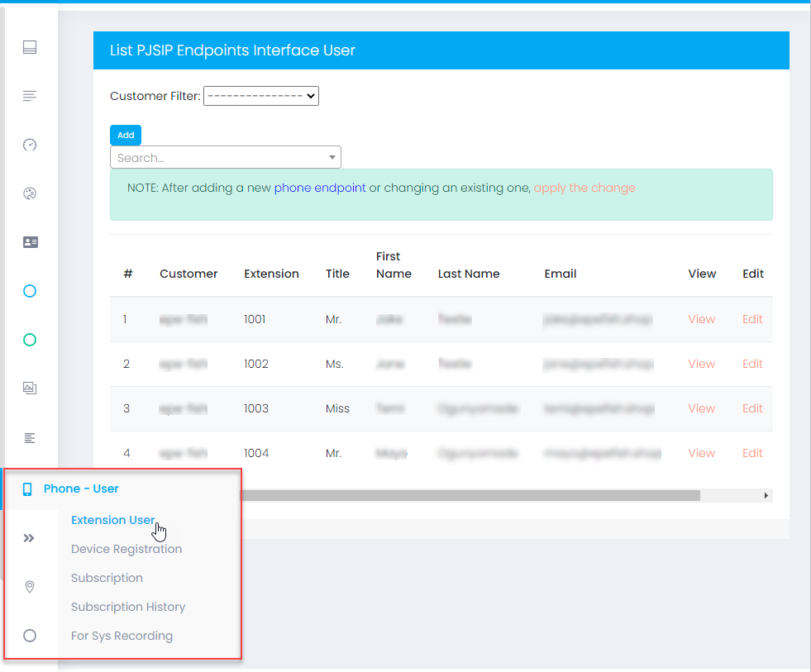Follow the 'apply the change' link
This screenshot has height=672, width=811.
pyautogui.click(x=584, y=188)
